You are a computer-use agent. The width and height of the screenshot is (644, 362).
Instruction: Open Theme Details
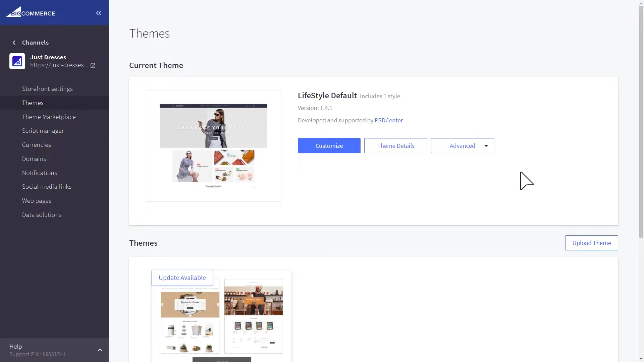click(395, 145)
